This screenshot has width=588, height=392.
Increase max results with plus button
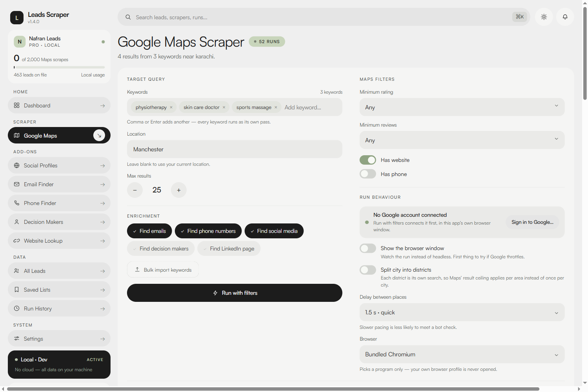pos(179,190)
